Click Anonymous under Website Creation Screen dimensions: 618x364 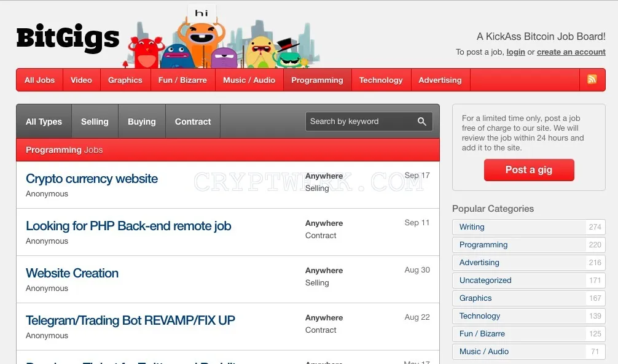click(x=47, y=288)
